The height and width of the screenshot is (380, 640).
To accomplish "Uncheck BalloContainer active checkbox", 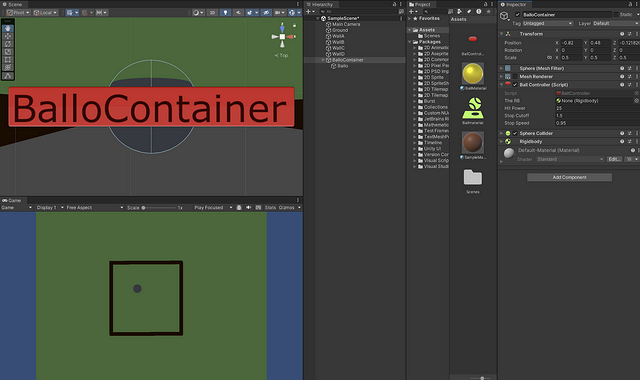I will click(518, 15).
